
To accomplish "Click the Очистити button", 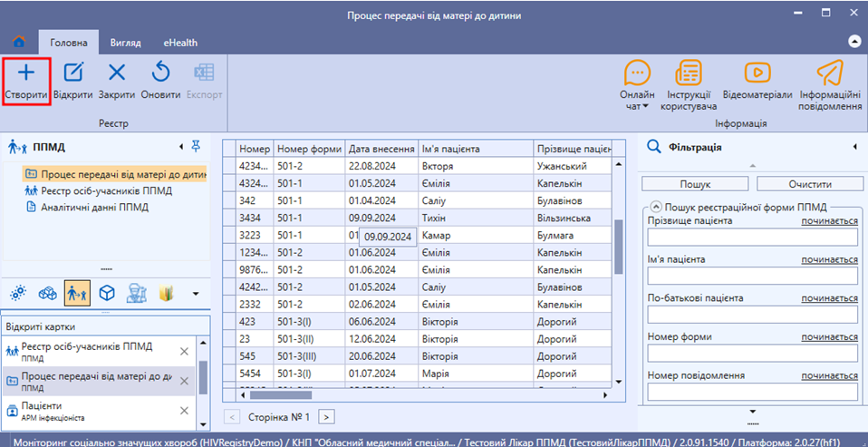I will [810, 184].
